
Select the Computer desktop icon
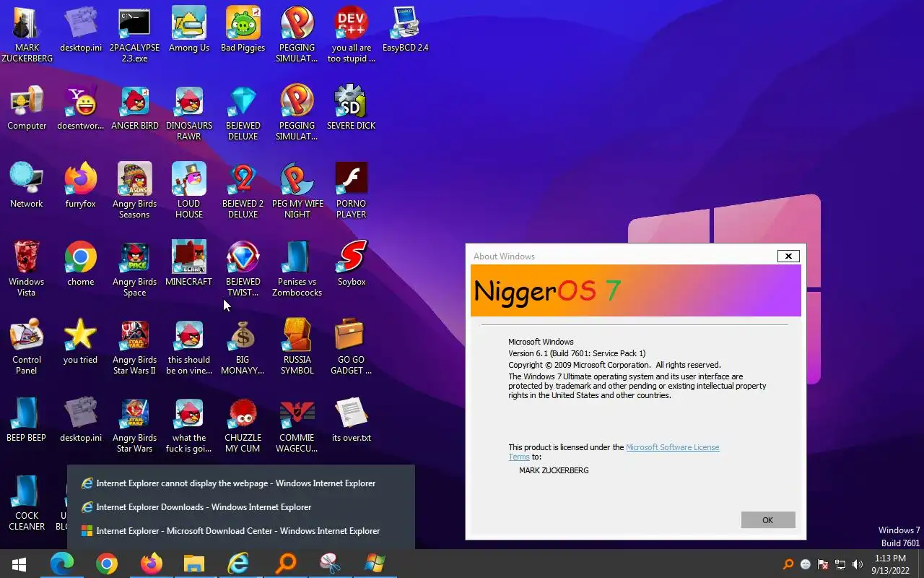click(27, 107)
